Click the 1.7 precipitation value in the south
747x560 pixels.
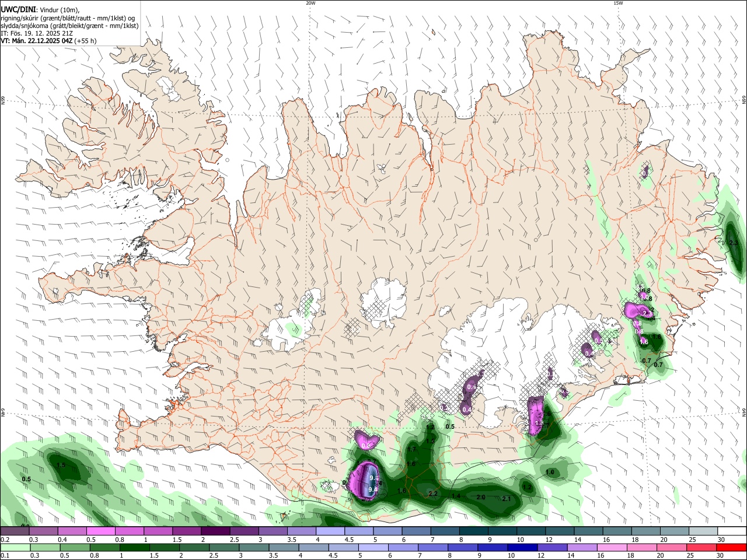pyautogui.click(x=411, y=449)
